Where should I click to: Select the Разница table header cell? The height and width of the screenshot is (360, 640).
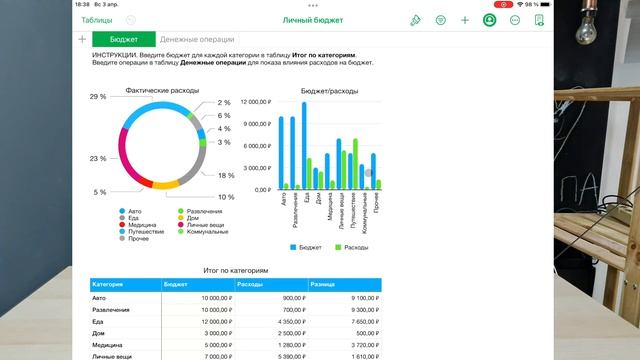(345, 284)
